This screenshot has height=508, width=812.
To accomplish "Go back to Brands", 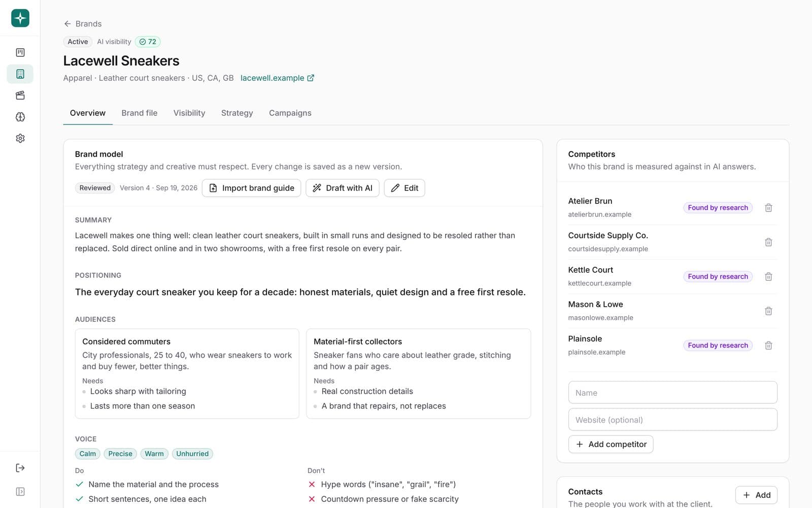I will coord(83,24).
